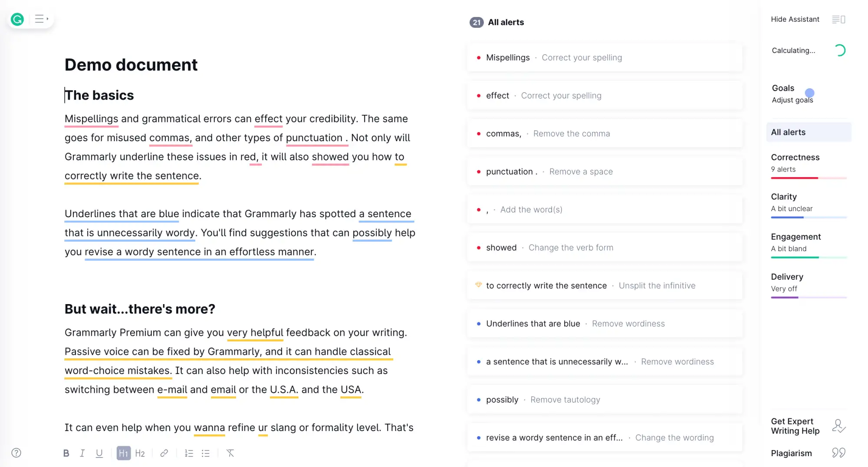Screen dimensions: 868x467
Task: Click Adjust goals
Action: pyautogui.click(x=792, y=99)
